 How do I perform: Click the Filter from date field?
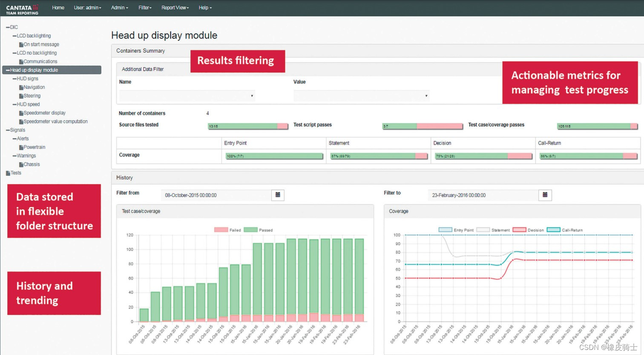[x=216, y=195]
